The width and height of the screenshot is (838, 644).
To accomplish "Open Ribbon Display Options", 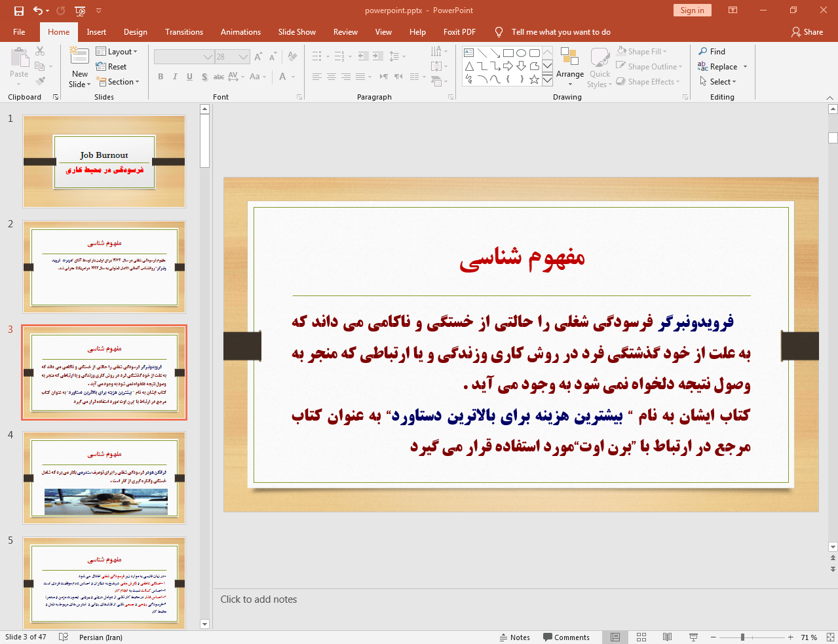I will coord(733,10).
